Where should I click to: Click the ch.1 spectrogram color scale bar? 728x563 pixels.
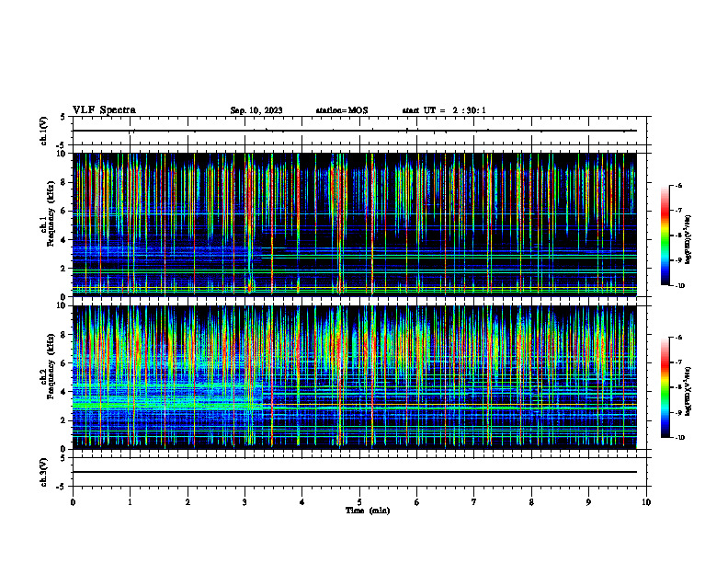point(665,236)
